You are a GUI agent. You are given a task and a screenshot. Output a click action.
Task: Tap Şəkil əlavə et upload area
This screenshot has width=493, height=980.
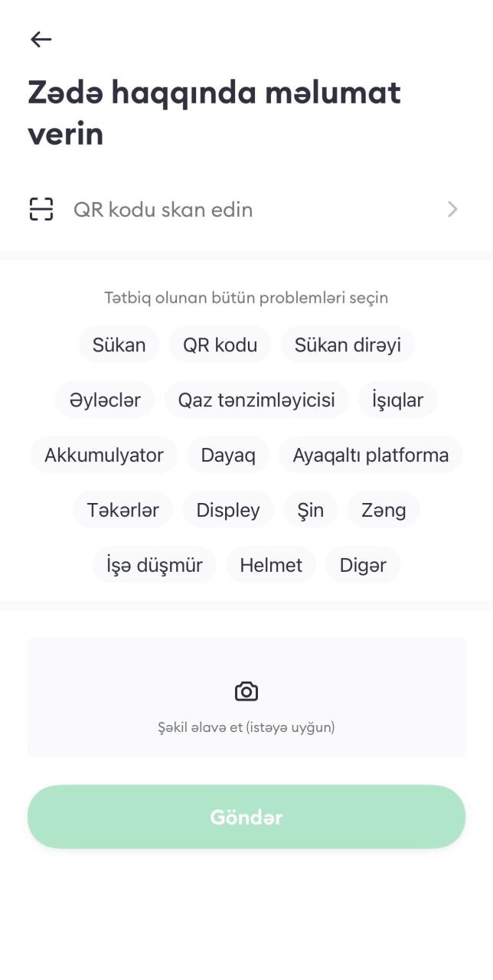[x=246, y=697]
